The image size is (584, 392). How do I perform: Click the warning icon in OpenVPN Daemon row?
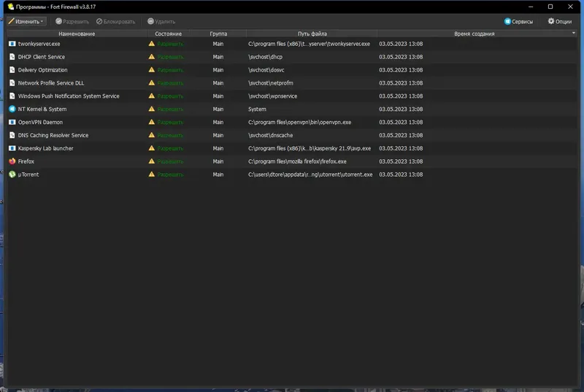(152, 122)
